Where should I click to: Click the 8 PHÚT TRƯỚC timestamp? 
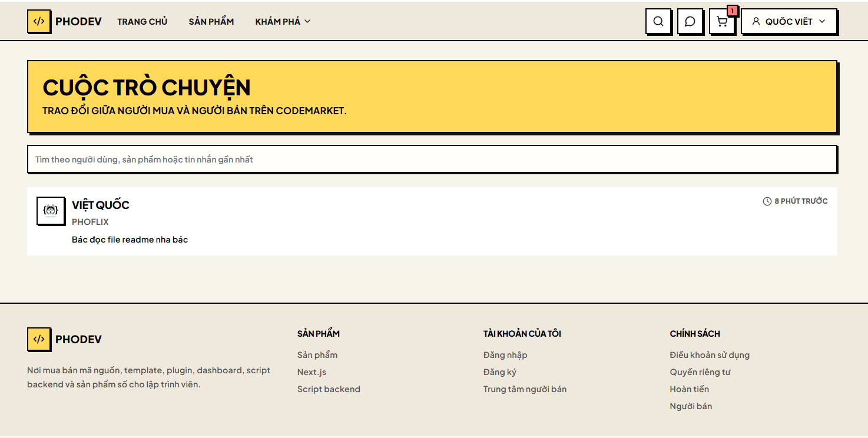(801, 201)
